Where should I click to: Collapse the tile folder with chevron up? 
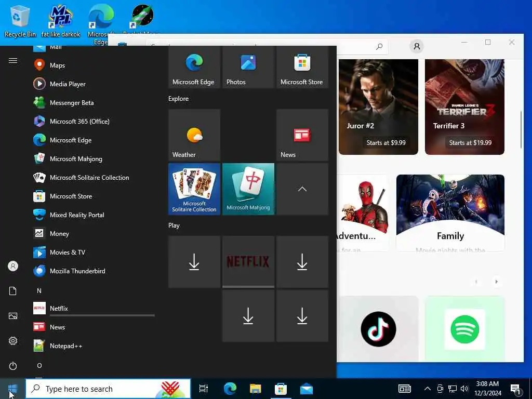point(302,189)
